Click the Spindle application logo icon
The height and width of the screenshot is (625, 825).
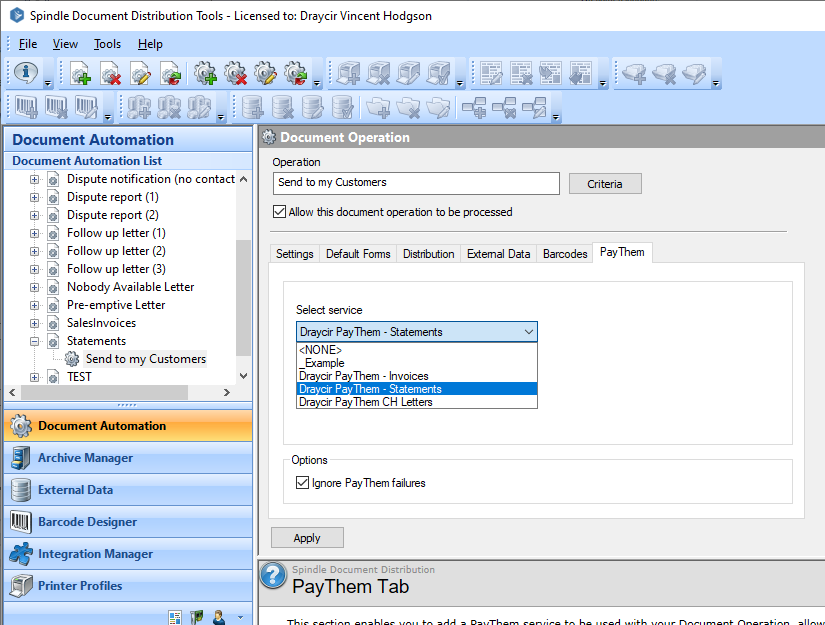tap(16, 15)
